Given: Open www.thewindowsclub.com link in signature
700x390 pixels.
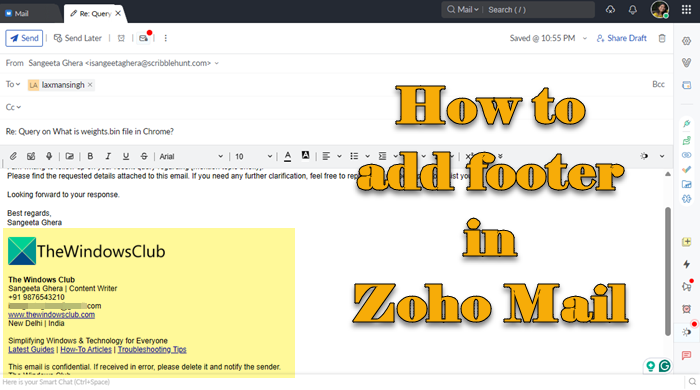Looking at the screenshot, I should pyautogui.click(x=51, y=315).
